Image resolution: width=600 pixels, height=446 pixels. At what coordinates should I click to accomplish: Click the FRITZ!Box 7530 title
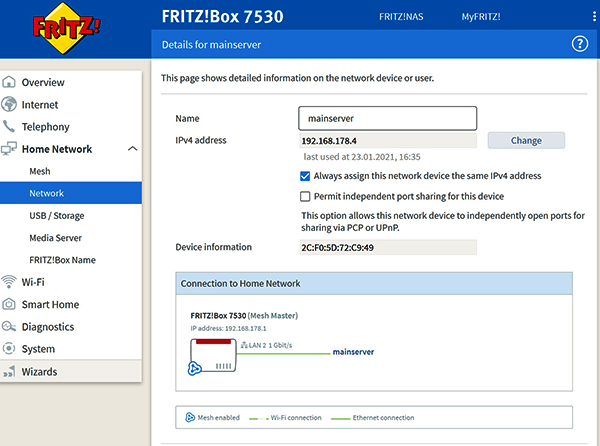(x=222, y=16)
